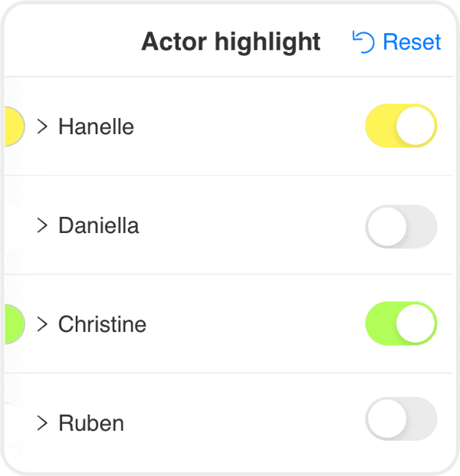Image resolution: width=460 pixels, height=476 pixels.
Task: Expand the Hanelle actor entry chevron
Action: [42, 126]
